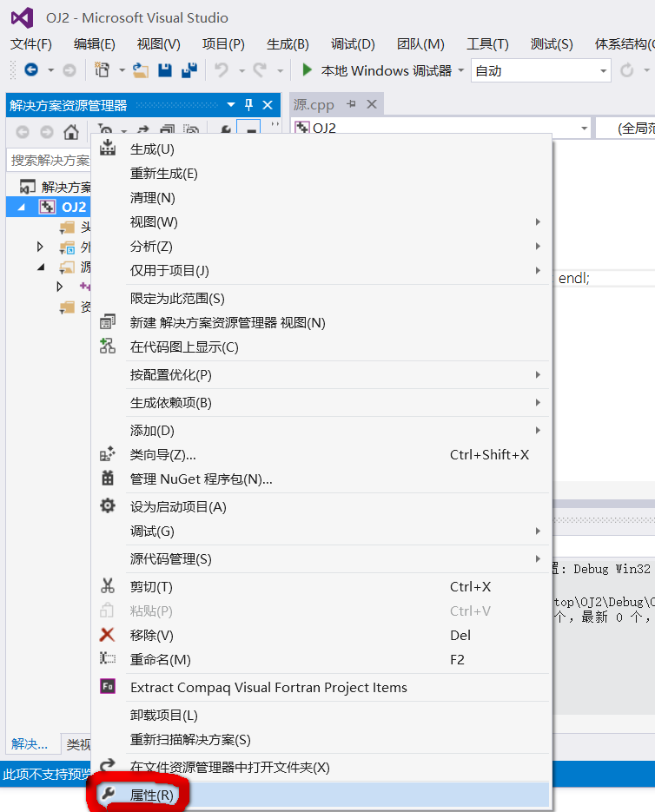The height and width of the screenshot is (812, 655).
Task: Select 类向导(Z)... entry
Action: coord(321,455)
